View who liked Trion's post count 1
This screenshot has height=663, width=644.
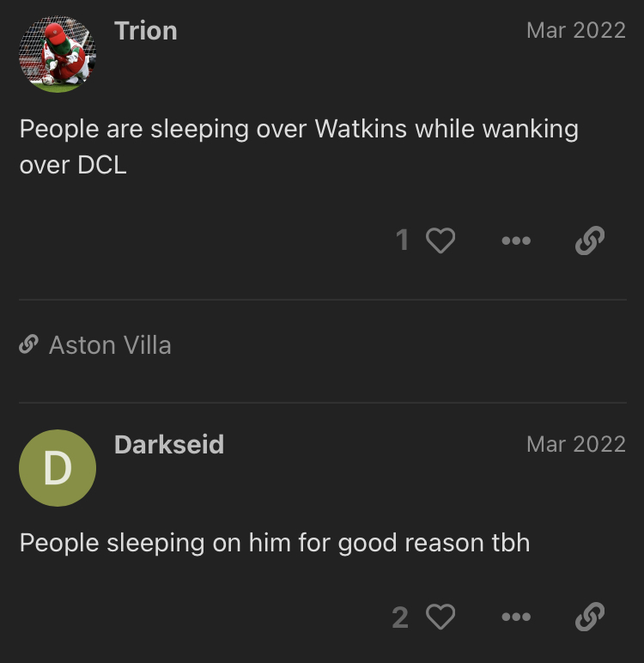tap(402, 240)
